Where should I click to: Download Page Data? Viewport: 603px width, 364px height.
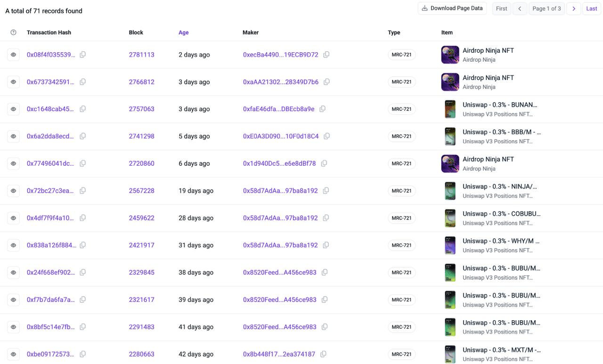[x=452, y=8]
